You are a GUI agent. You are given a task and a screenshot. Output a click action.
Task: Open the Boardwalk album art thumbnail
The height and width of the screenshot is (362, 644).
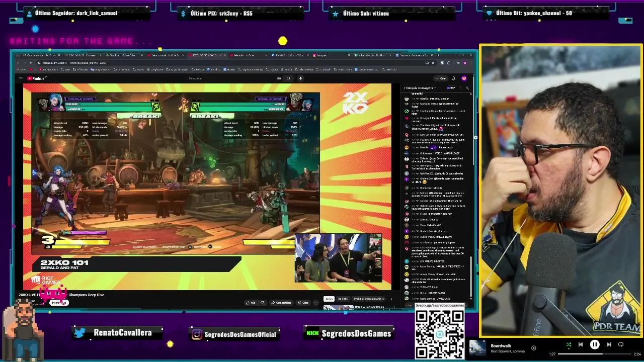(477, 348)
